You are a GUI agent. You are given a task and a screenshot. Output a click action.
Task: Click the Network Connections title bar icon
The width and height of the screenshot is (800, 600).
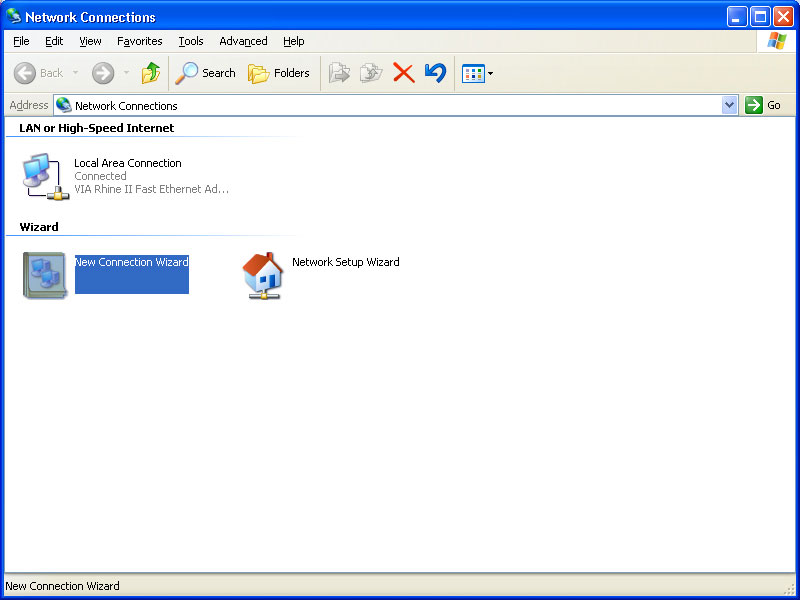[14, 16]
